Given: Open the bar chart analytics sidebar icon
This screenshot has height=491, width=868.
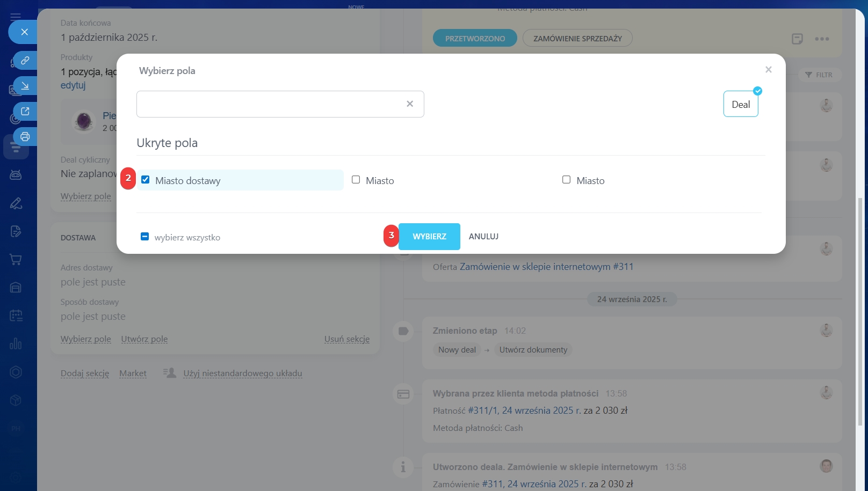Looking at the screenshot, I should [16, 343].
